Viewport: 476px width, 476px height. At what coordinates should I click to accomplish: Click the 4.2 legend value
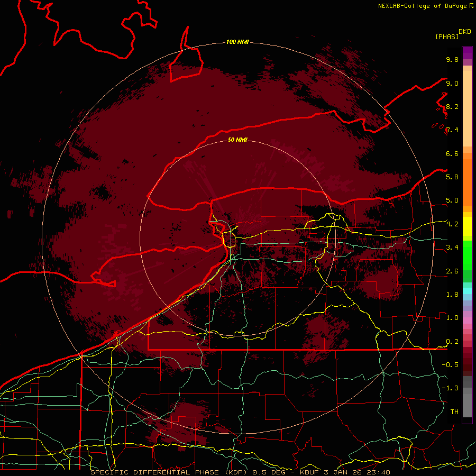tap(452, 224)
